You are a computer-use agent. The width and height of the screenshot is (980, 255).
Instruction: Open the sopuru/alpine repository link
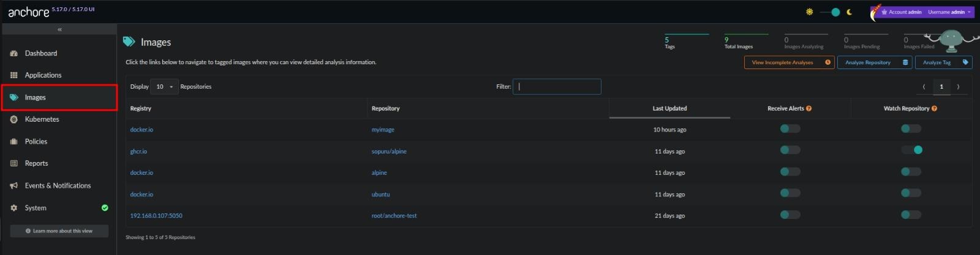click(x=389, y=151)
